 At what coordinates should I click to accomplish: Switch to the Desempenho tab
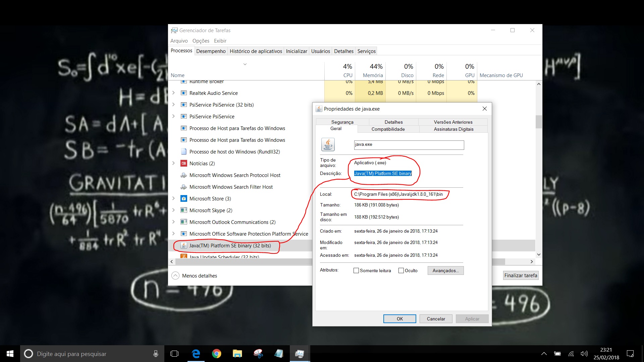[211, 51]
